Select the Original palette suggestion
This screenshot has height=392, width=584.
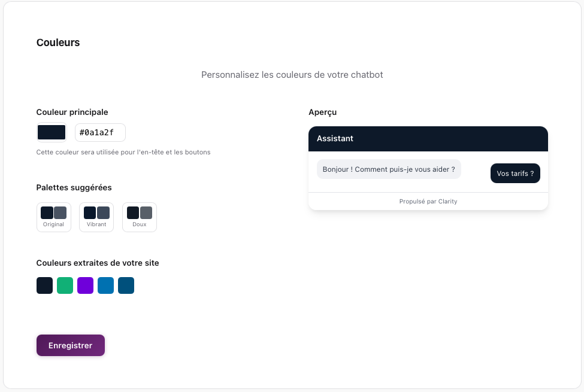(x=53, y=216)
